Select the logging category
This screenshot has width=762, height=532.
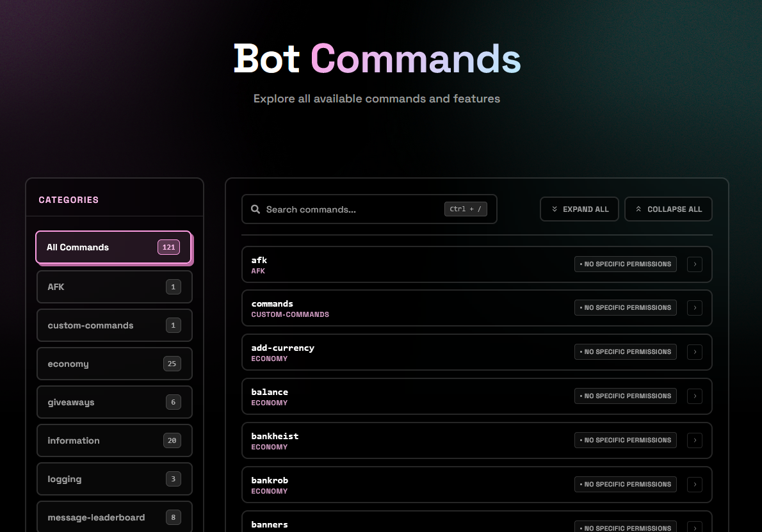coord(114,479)
